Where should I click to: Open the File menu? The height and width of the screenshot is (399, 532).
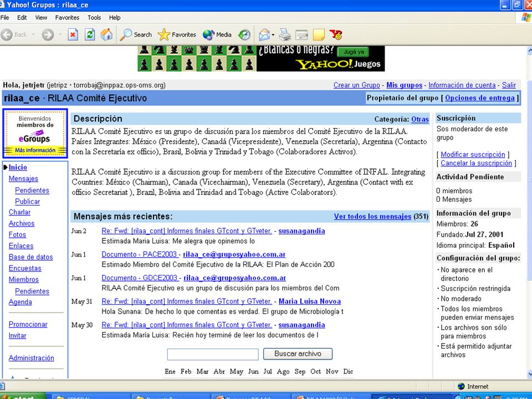tap(5, 18)
